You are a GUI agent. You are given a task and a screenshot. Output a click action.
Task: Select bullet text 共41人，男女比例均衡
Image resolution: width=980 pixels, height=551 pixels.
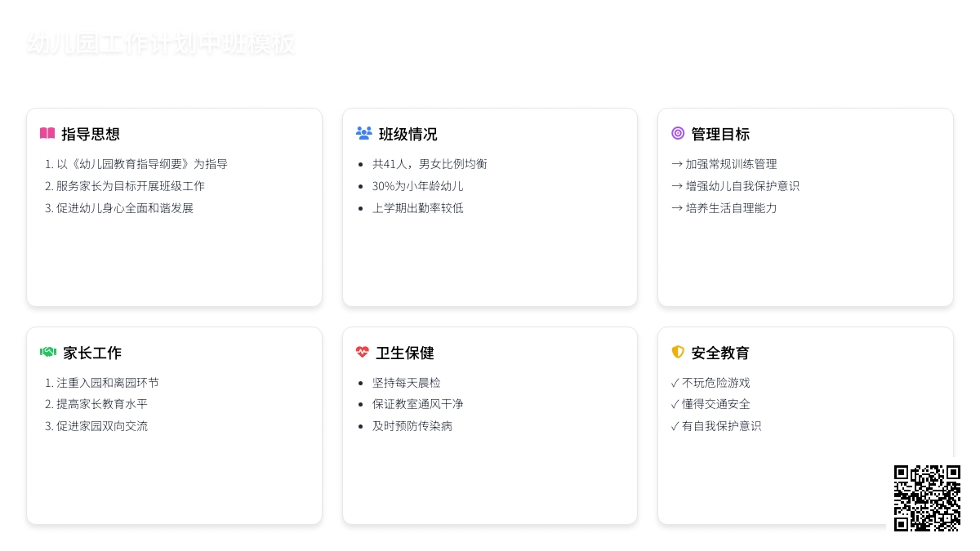[x=430, y=164]
